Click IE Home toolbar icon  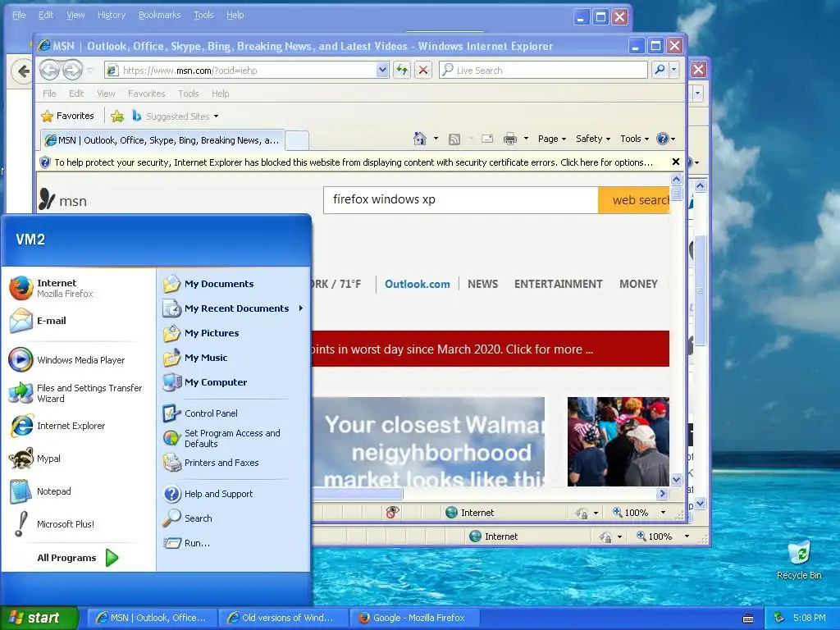[419, 139]
